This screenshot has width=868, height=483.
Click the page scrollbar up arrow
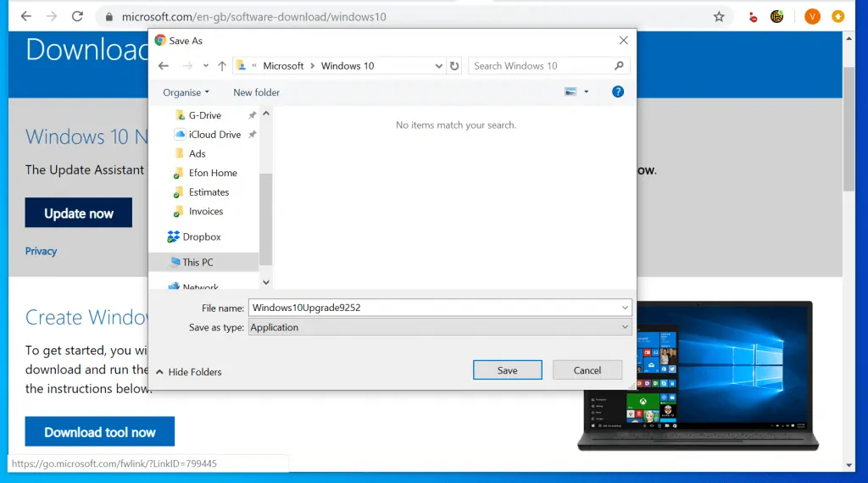[849, 38]
